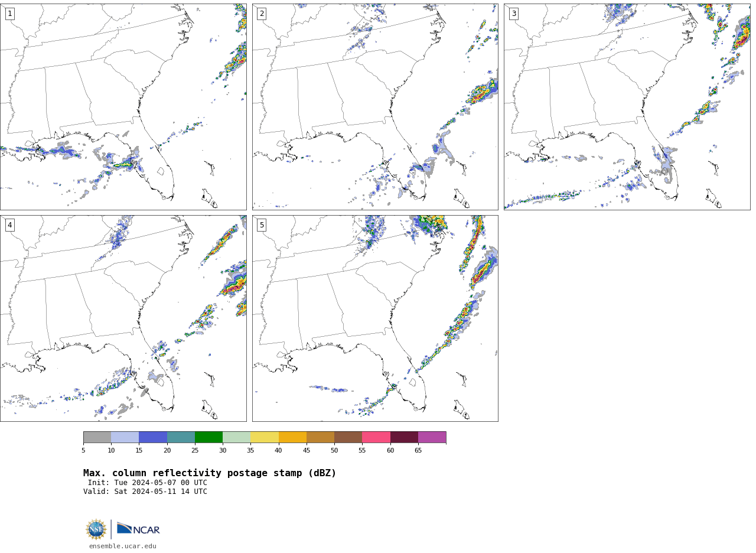Click the ensemble.ucar.edu text
Image resolution: width=756 pixels, height=553 pixels.
coord(123,546)
